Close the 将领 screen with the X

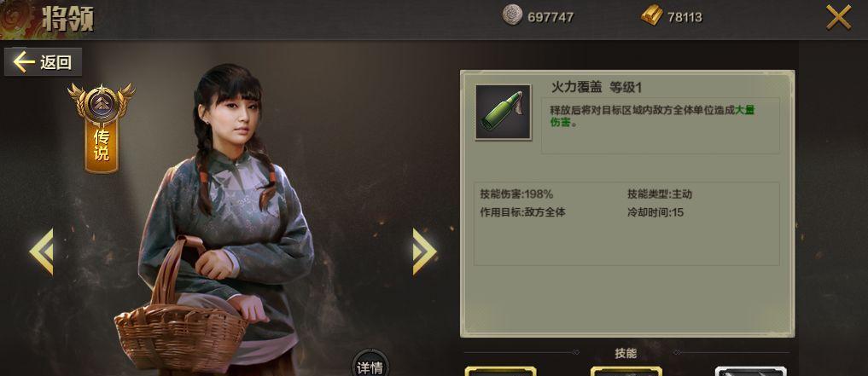(x=839, y=17)
